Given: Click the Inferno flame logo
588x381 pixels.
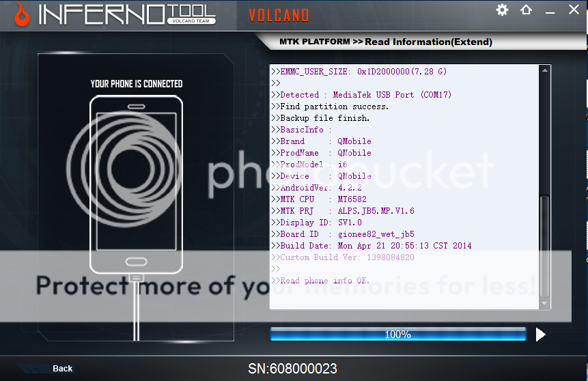Looking at the screenshot, I should coord(22,14).
